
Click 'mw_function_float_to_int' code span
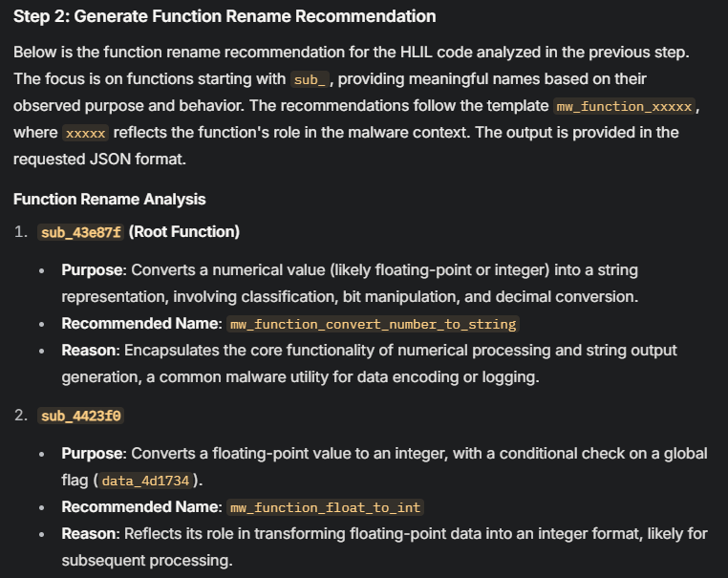(x=325, y=507)
